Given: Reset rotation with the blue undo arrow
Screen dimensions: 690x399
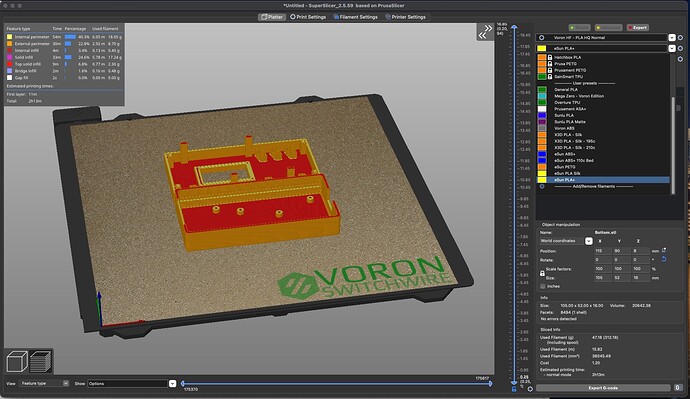Looking at the screenshot, I should pyautogui.click(x=664, y=260).
